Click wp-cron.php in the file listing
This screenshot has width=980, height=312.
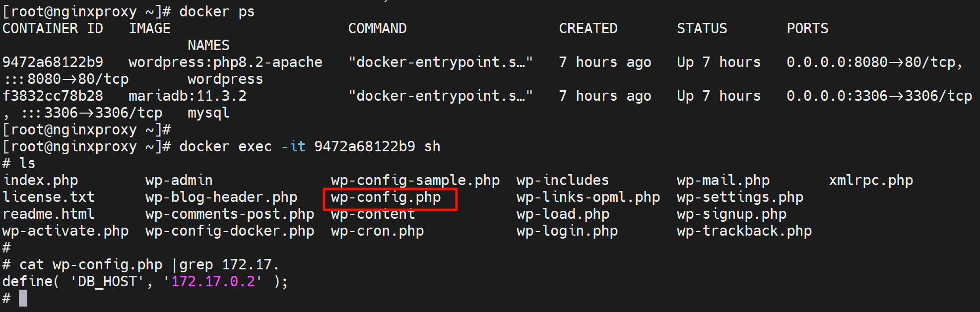(x=377, y=231)
